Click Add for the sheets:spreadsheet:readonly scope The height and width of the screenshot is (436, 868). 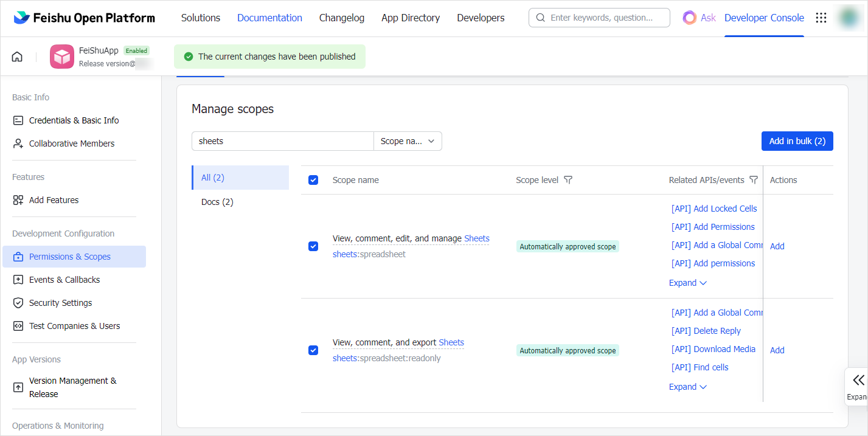tap(777, 350)
